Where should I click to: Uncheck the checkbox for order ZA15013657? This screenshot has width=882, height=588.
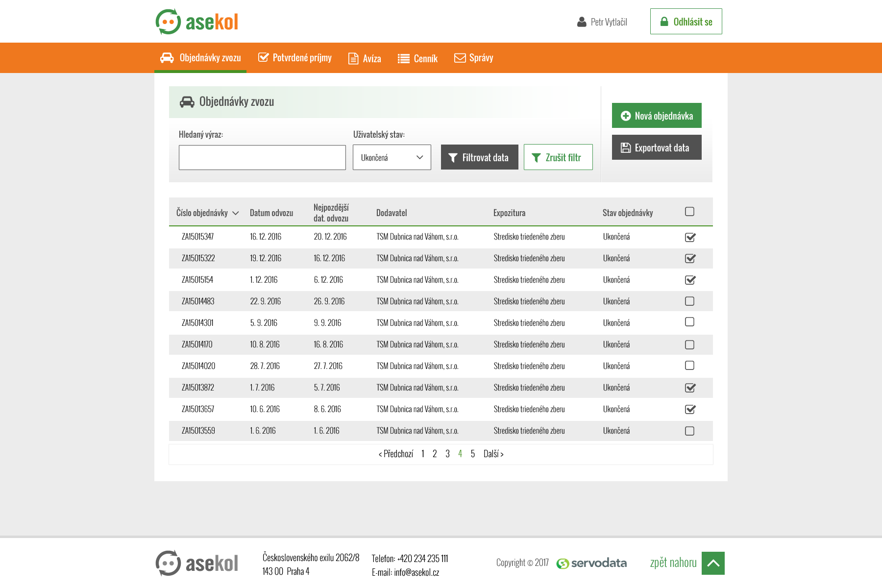coord(690,409)
